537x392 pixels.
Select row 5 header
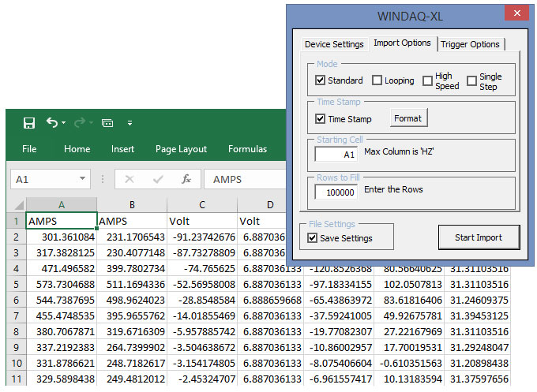point(16,284)
